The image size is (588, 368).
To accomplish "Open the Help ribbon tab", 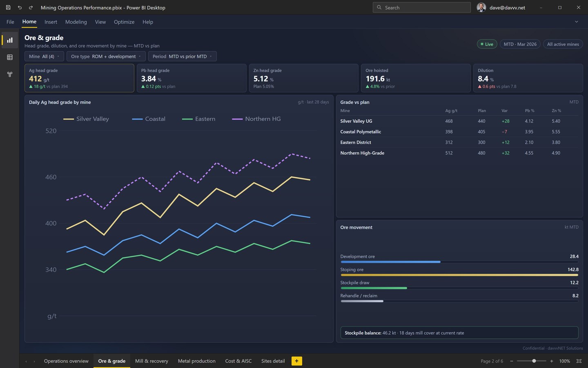I will click(x=148, y=22).
